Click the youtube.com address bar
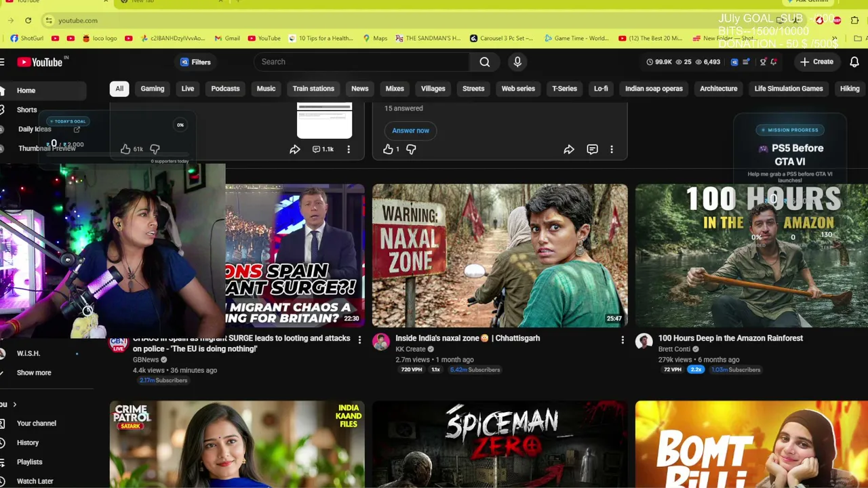 (407, 20)
